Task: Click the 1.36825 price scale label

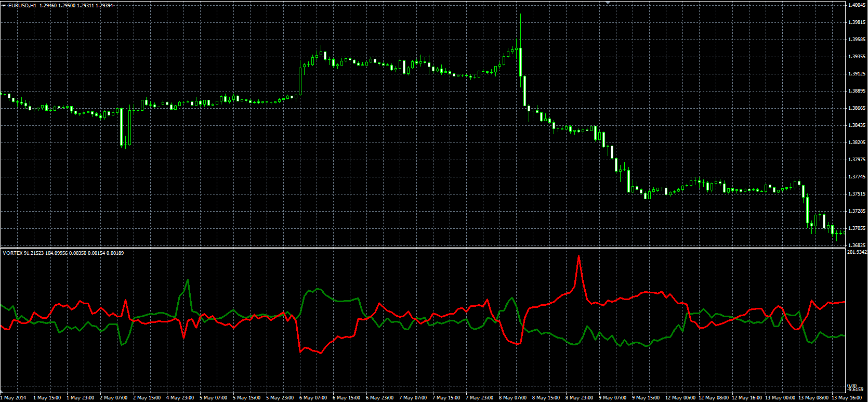Action: coord(857,245)
